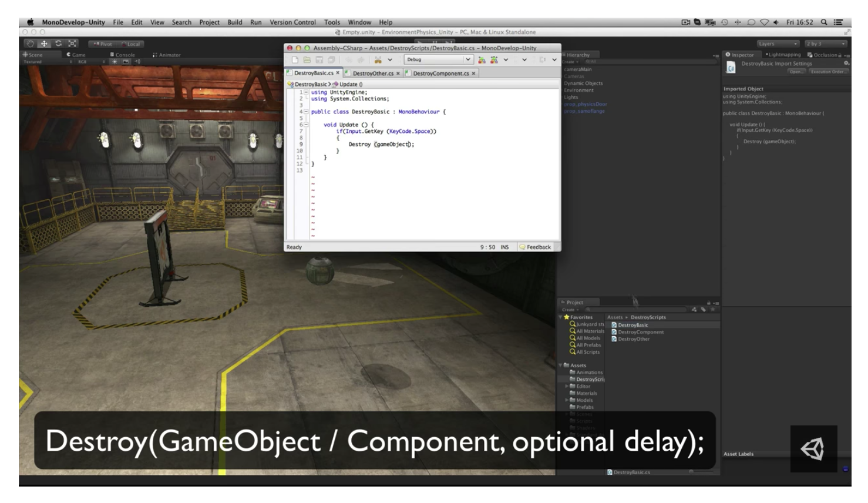Switch to the Console tab

pos(123,55)
